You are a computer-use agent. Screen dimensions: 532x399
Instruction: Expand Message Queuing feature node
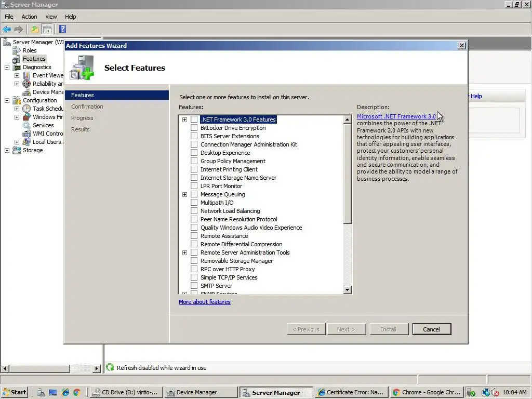184,195
